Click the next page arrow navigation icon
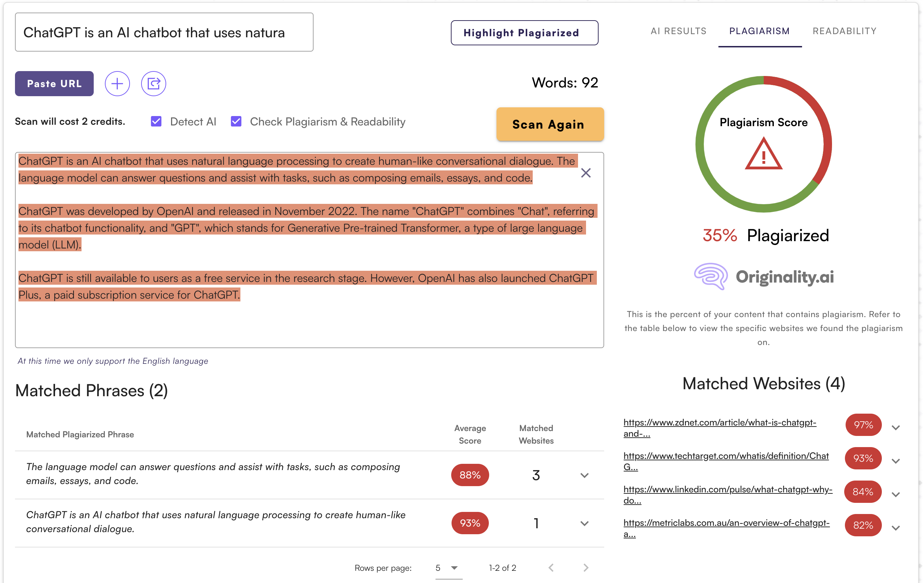The width and height of the screenshot is (924, 583). coord(585,567)
